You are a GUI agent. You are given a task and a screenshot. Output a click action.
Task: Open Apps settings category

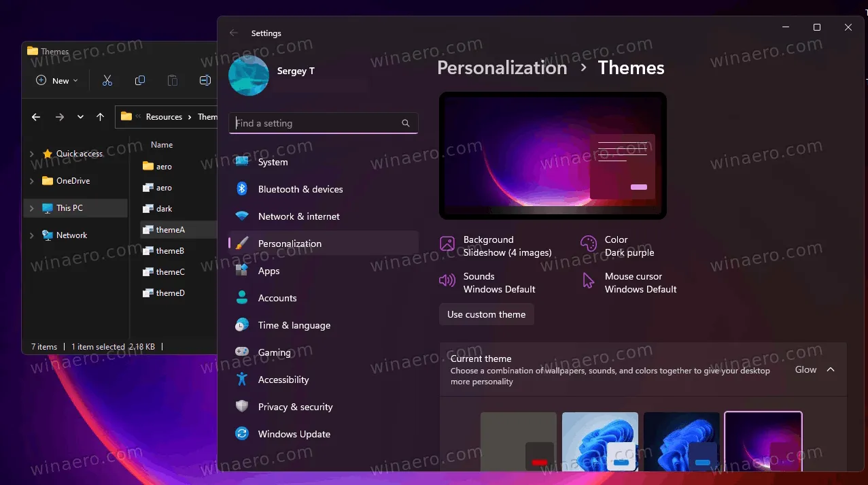[324, 271]
